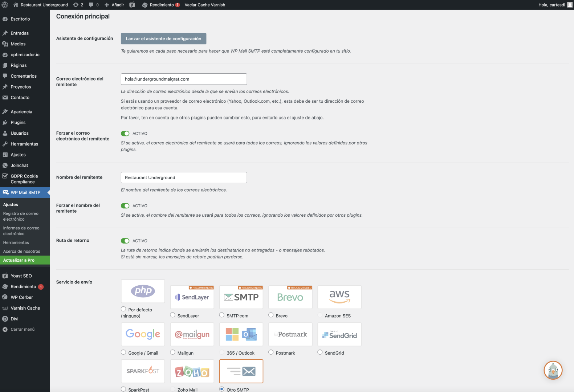Open Rendimiento in top admin bar
The width and height of the screenshot is (574, 392).
(x=161, y=5)
